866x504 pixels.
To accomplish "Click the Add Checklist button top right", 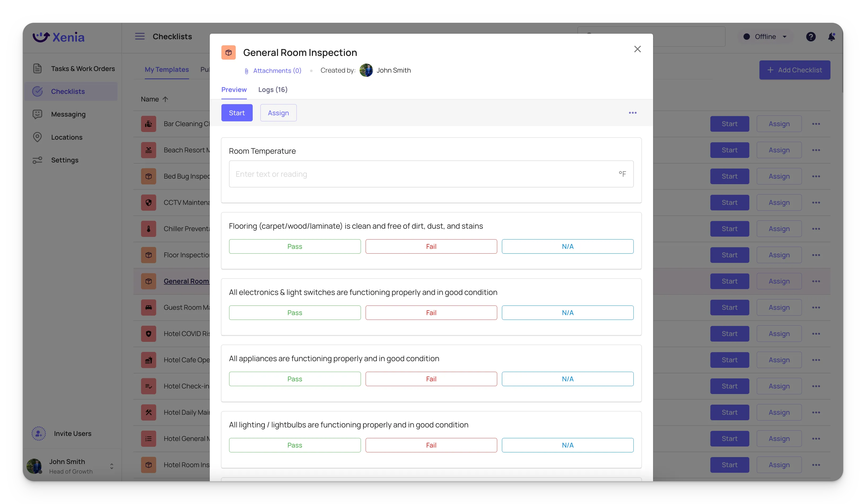I will click(795, 70).
